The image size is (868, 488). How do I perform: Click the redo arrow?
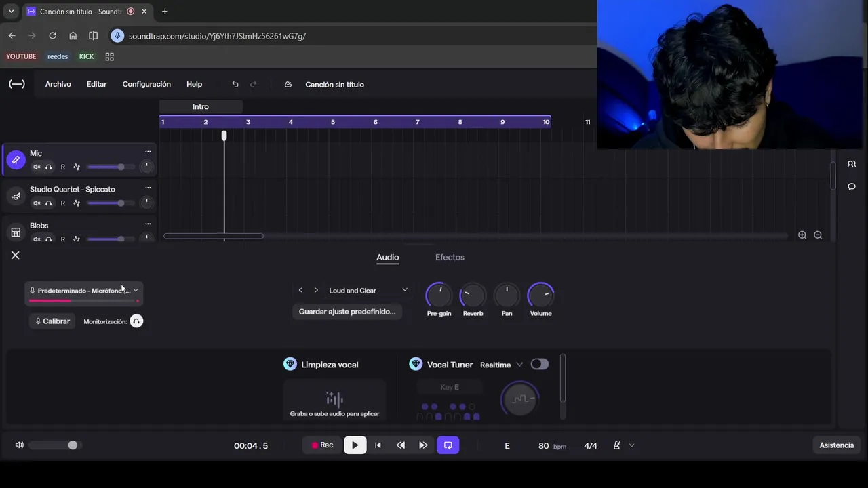pyautogui.click(x=254, y=85)
